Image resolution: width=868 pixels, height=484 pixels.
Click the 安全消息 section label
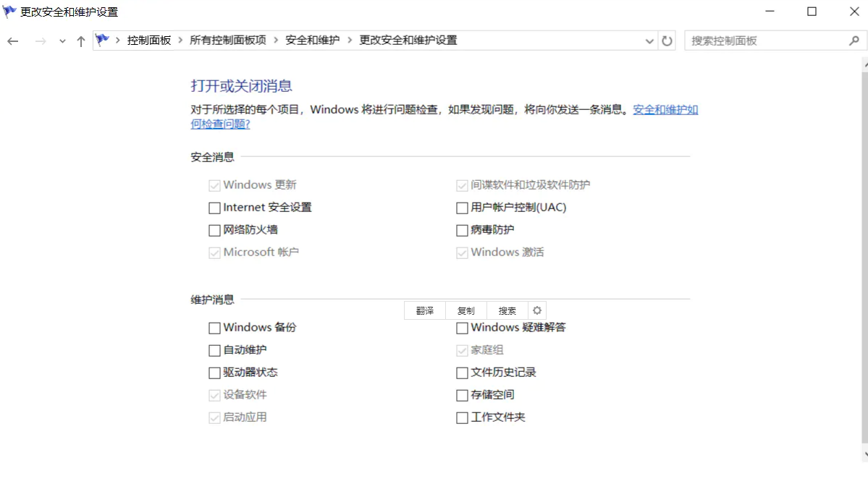point(212,157)
